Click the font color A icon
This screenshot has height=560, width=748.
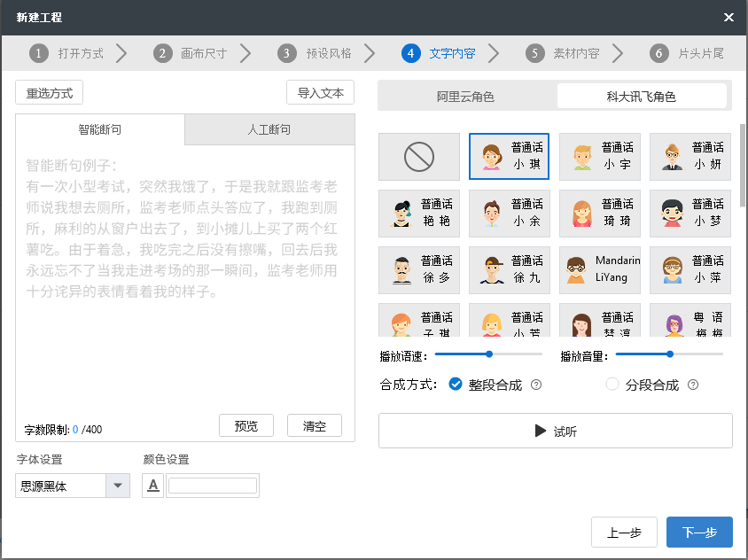click(x=153, y=486)
